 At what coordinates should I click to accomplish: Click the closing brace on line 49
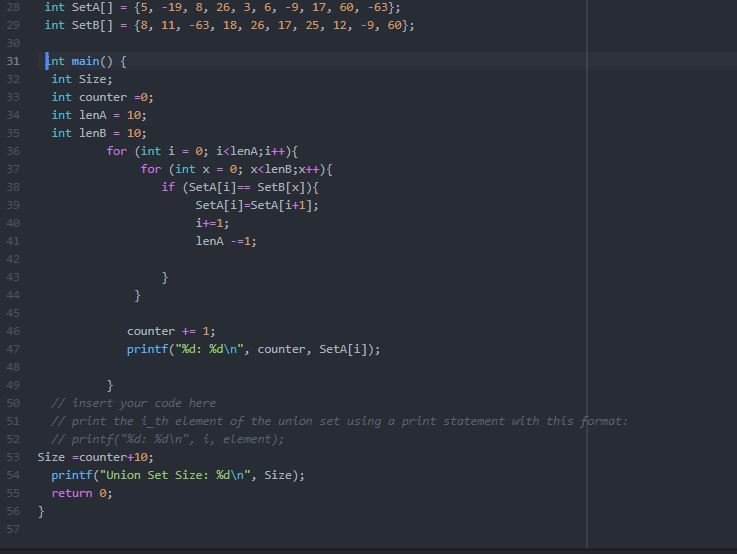tap(110, 385)
